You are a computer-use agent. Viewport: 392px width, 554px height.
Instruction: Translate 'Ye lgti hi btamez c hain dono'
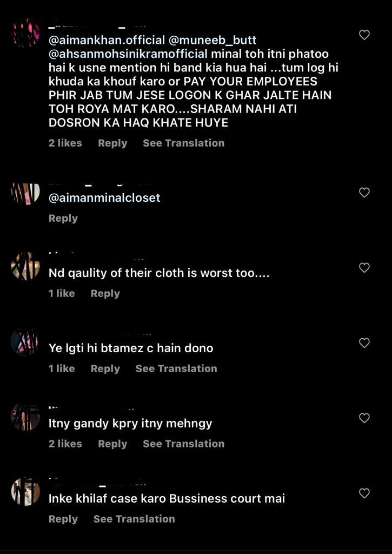[176, 368]
